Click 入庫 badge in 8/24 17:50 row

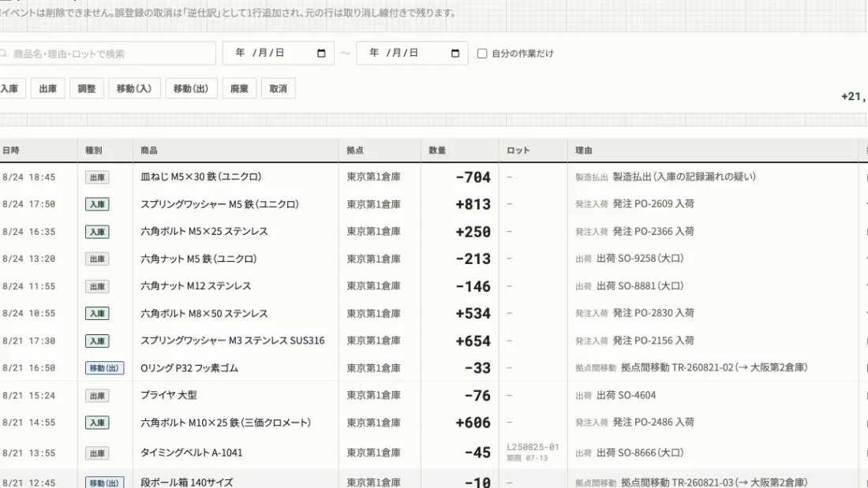tap(97, 205)
